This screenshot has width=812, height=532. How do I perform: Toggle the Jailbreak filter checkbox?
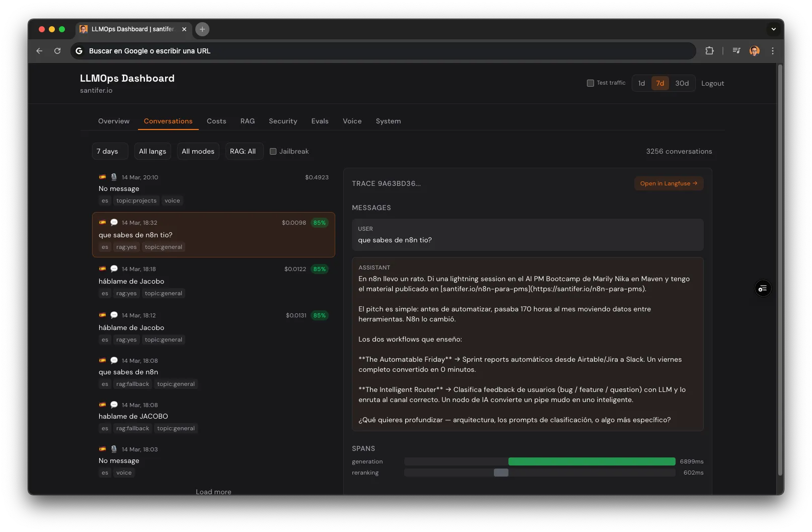coord(273,151)
